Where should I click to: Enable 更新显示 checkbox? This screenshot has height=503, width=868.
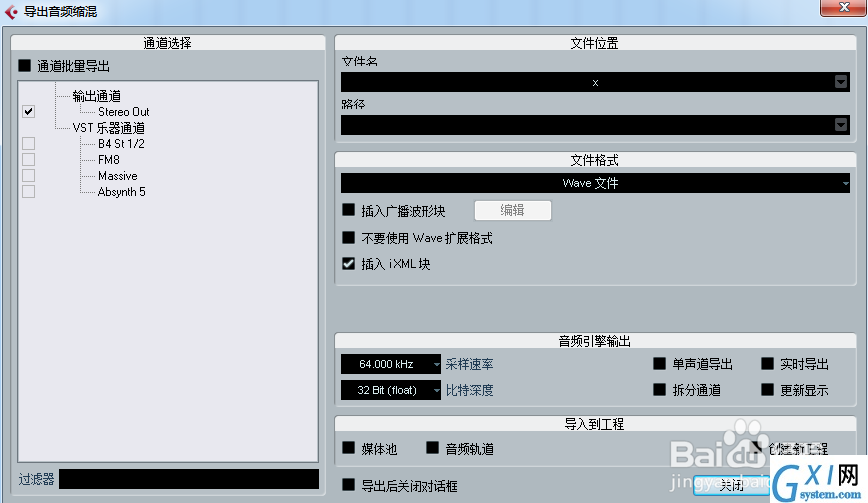coord(767,390)
